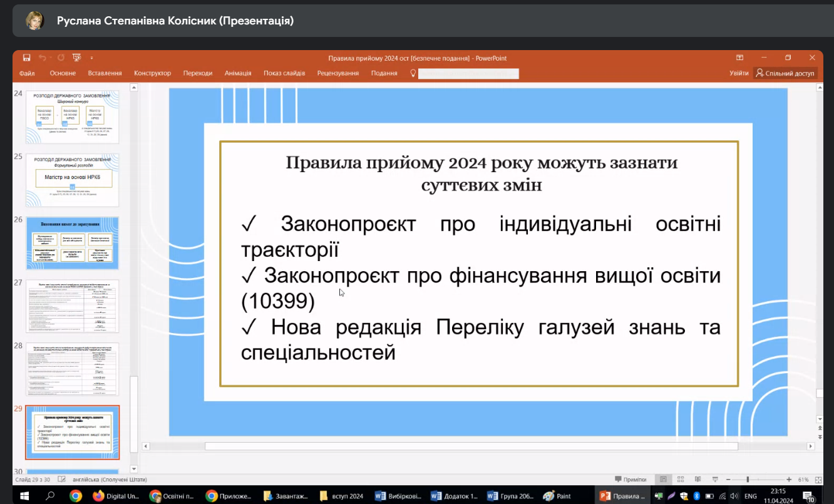Open the Переходи ribbon tab

(x=198, y=73)
